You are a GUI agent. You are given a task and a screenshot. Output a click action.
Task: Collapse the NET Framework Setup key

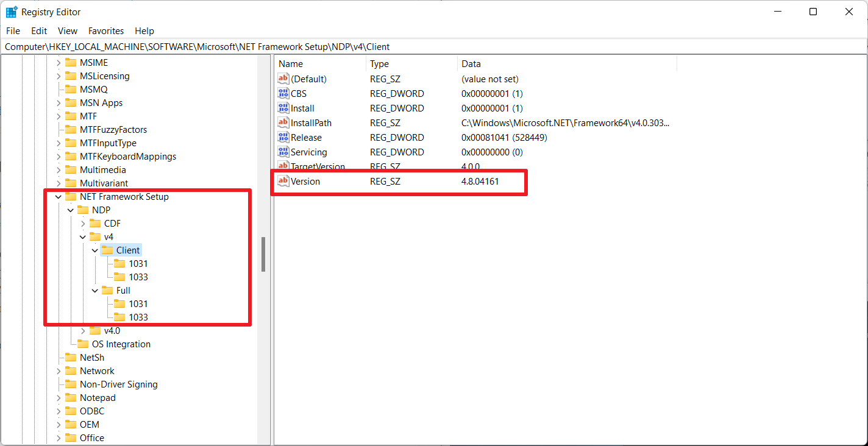pos(58,196)
